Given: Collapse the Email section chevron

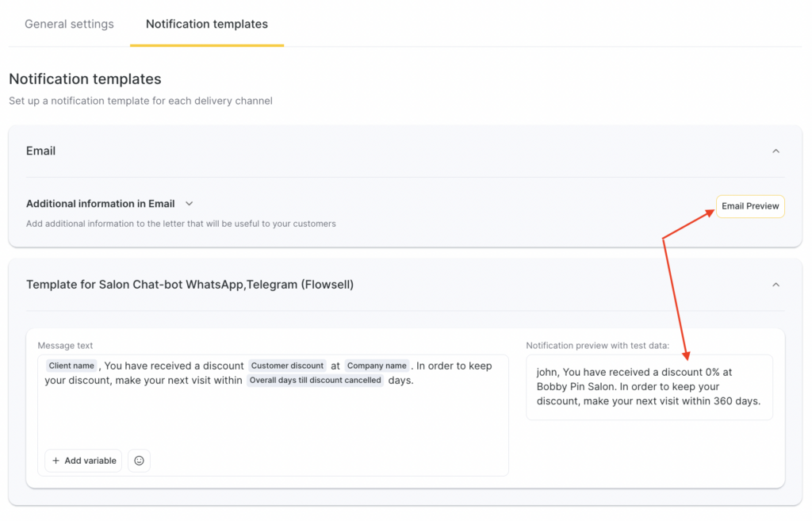Looking at the screenshot, I should point(776,151).
